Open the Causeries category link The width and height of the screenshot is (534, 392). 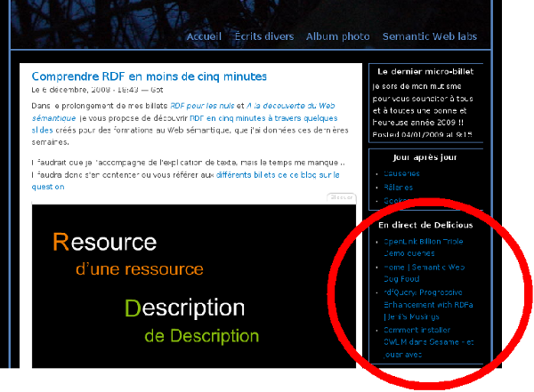click(x=401, y=173)
